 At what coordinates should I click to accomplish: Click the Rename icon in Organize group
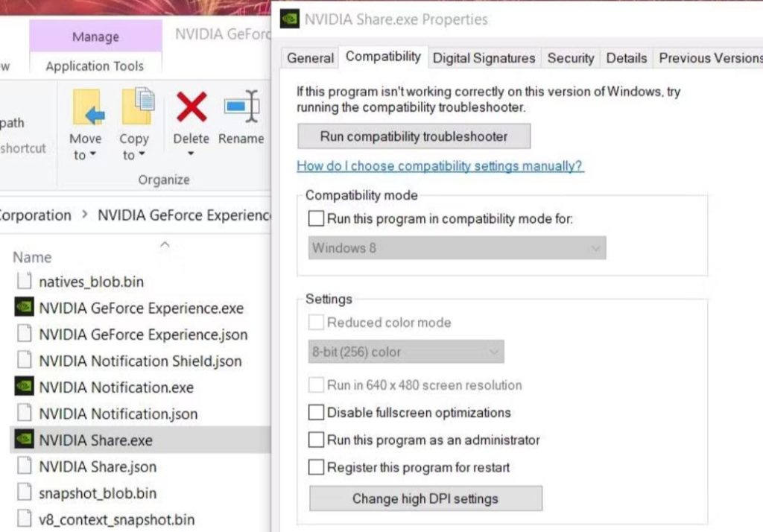pos(242,106)
